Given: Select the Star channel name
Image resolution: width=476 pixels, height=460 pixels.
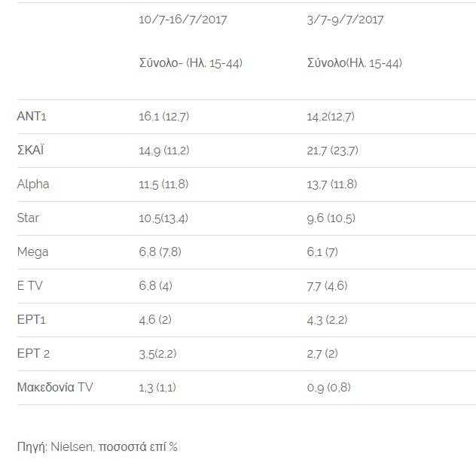Looking at the screenshot, I should point(28,218).
